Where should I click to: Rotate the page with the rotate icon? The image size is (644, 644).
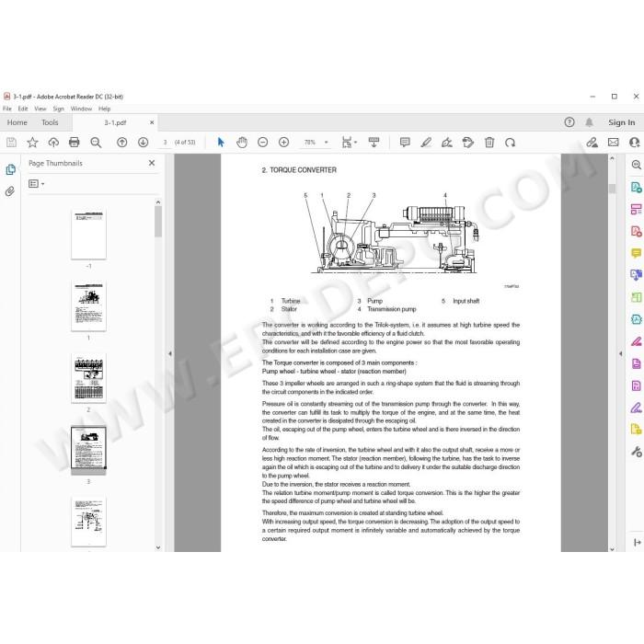(510, 143)
